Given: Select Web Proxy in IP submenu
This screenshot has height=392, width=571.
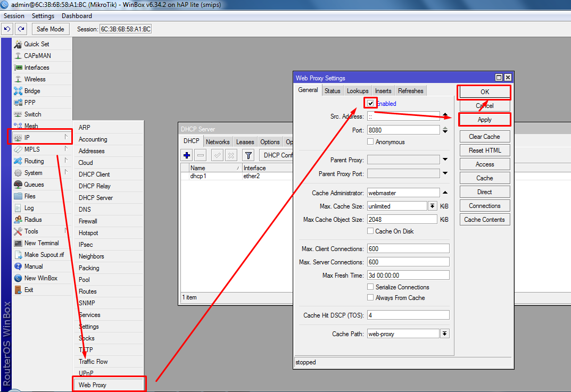Looking at the screenshot, I should pyautogui.click(x=109, y=385).
